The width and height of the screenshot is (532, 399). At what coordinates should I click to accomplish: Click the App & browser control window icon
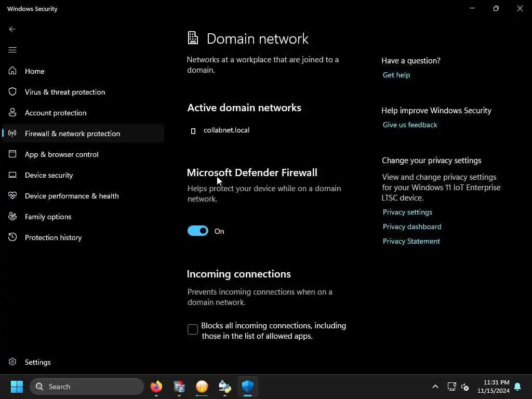(12, 154)
